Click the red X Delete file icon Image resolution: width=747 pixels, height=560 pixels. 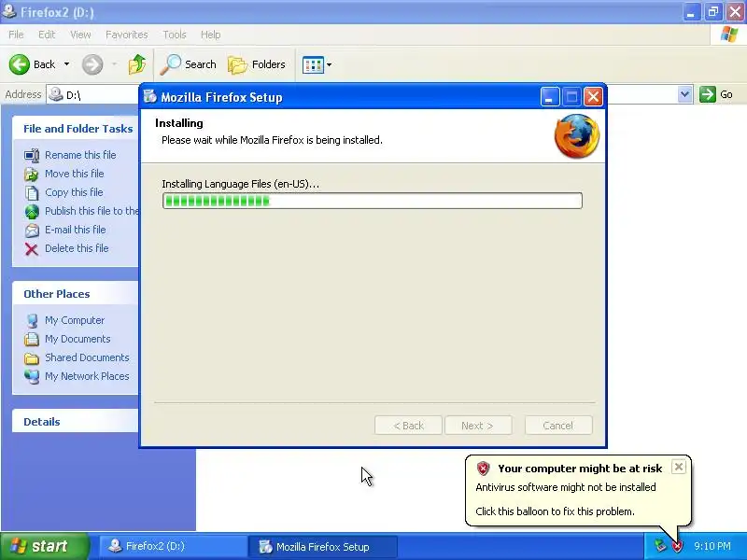(x=32, y=248)
